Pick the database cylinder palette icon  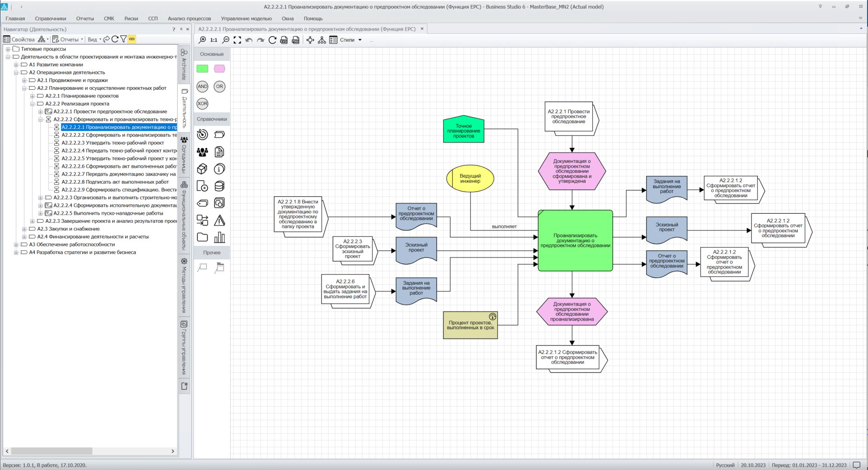tap(219, 186)
